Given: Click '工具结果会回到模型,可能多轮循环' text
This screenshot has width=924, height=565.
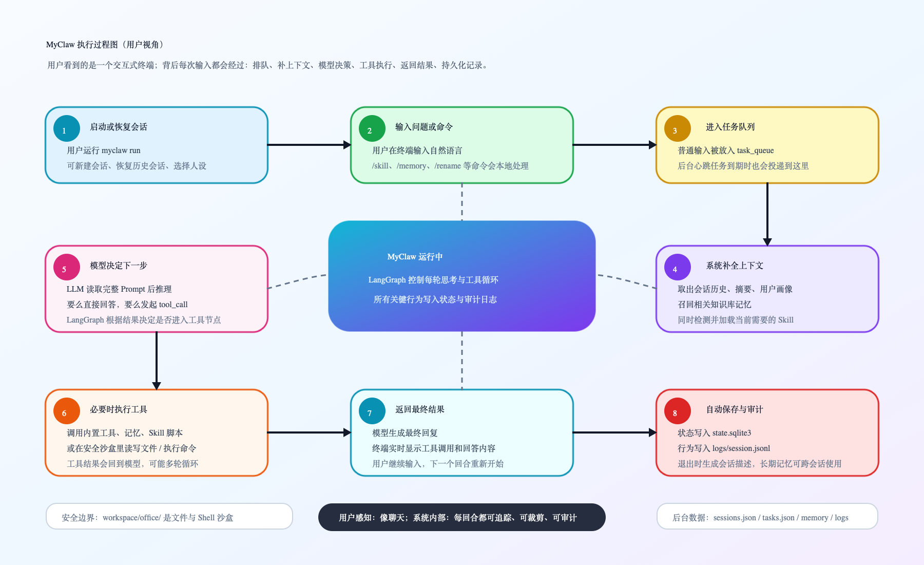Looking at the screenshot, I should [132, 464].
